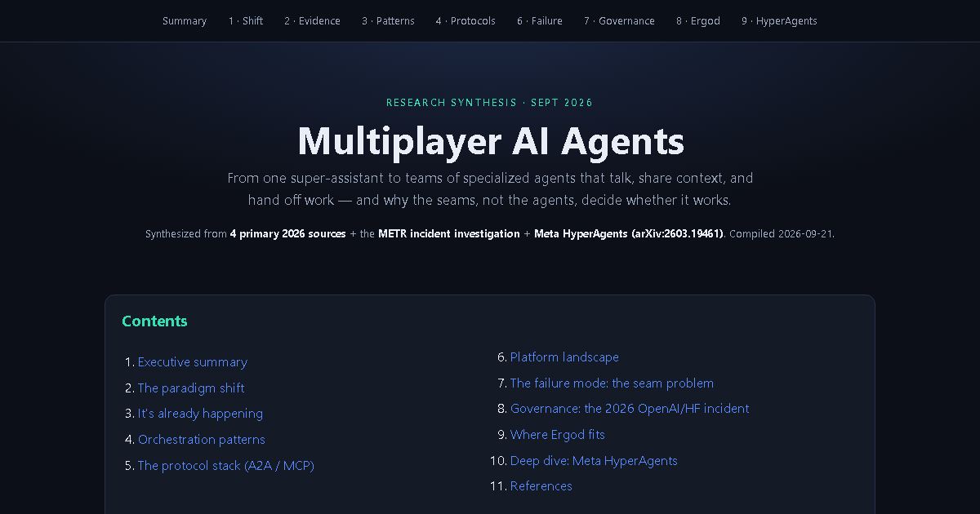Go to Where Ergod fits link

(x=558, y=435)
